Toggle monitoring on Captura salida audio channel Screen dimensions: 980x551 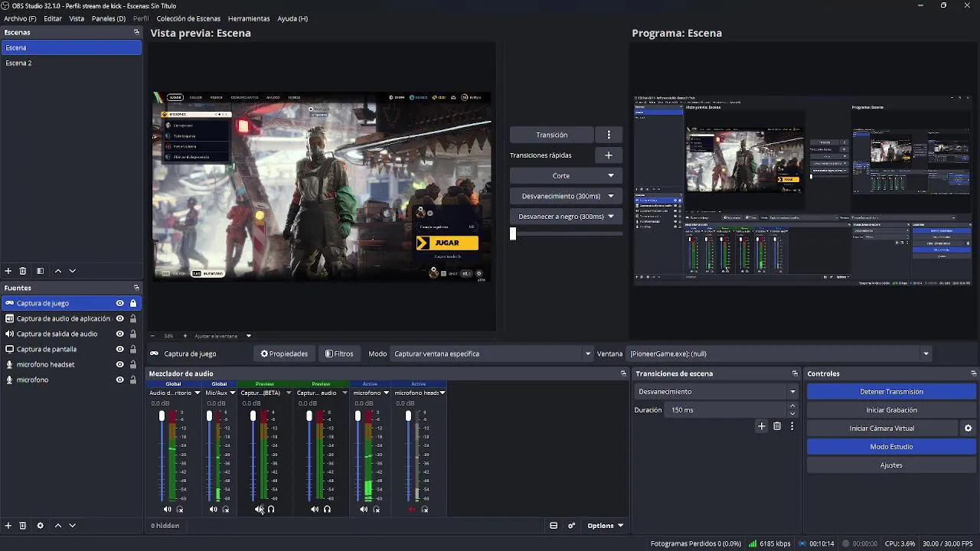coord(327,510)
